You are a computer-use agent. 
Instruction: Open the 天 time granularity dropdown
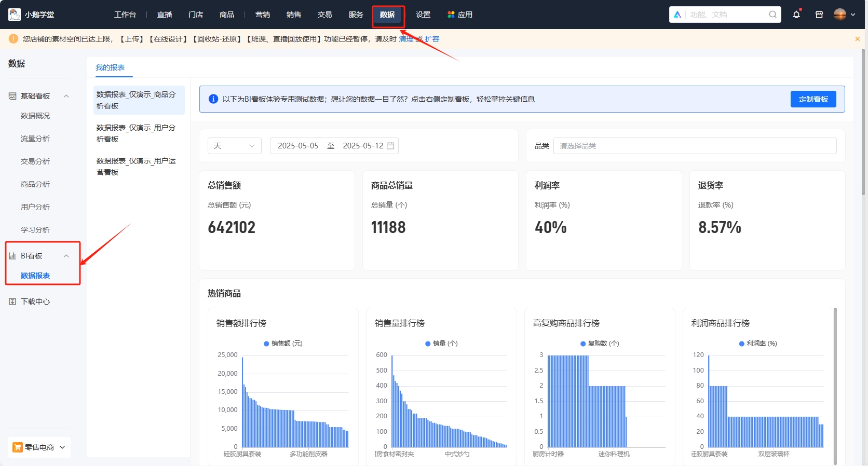coord(234,146)
